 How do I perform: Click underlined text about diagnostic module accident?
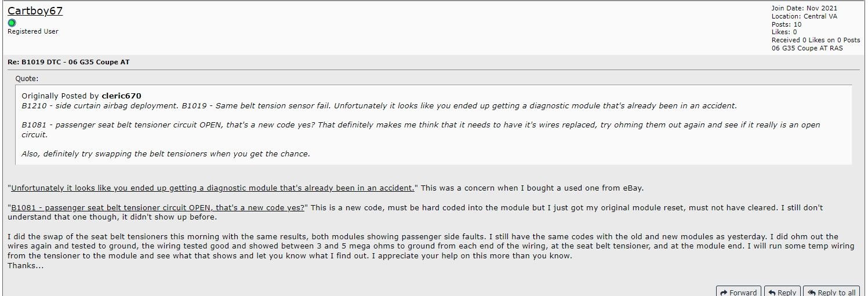click(213, 188)
